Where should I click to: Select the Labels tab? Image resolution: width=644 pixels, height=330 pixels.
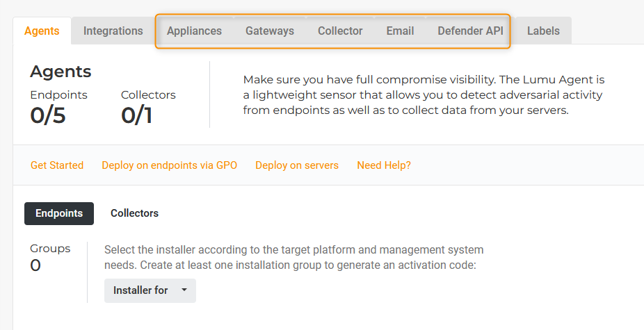542,31
